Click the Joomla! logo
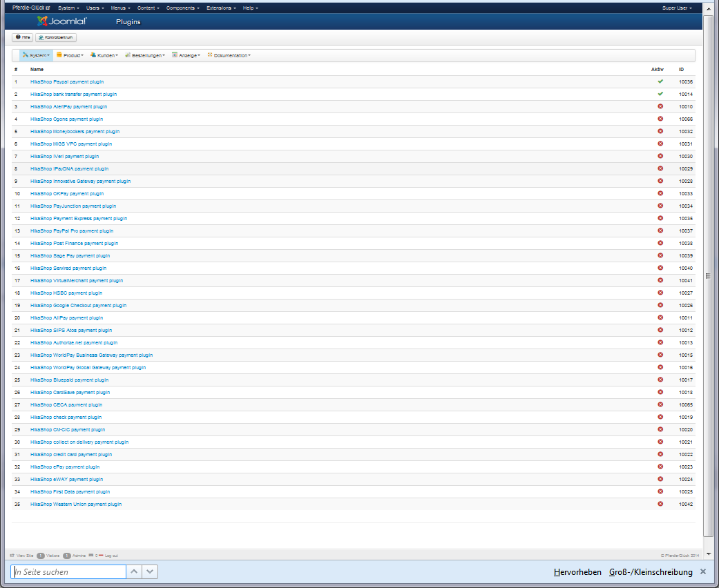719x588 pixels. pos(62,21)
